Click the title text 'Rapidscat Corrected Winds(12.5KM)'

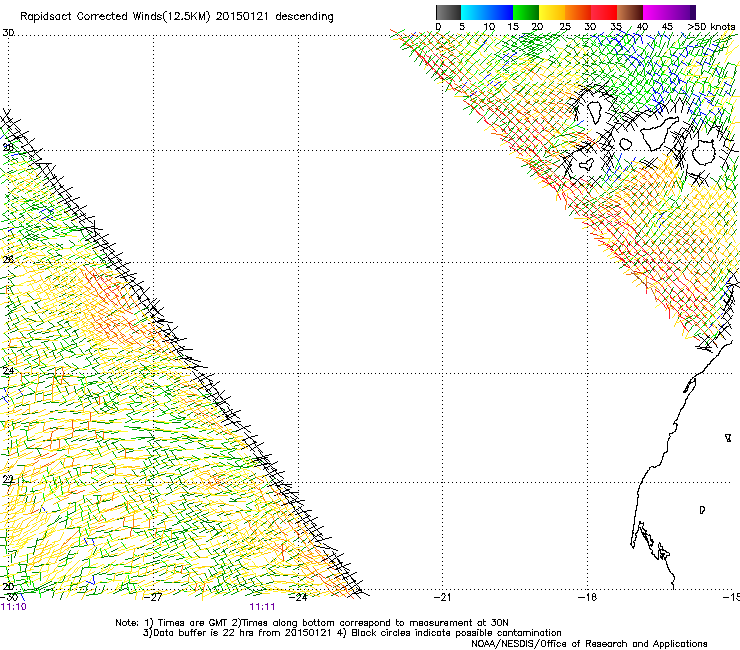click(115, 17)
